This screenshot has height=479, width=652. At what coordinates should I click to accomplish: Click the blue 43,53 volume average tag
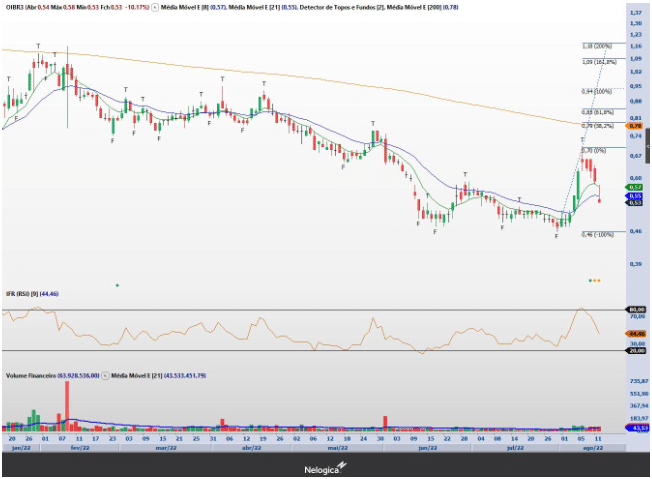click(635, 428)
